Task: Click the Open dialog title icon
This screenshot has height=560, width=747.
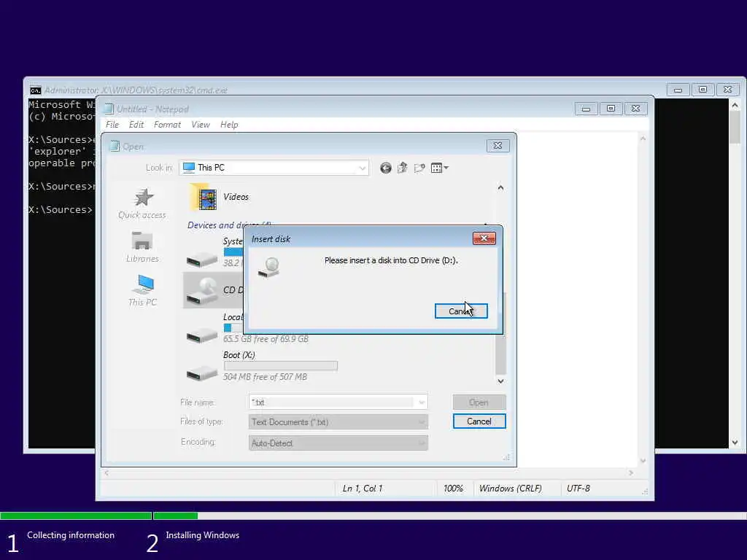Action: [x=115, y=146]
